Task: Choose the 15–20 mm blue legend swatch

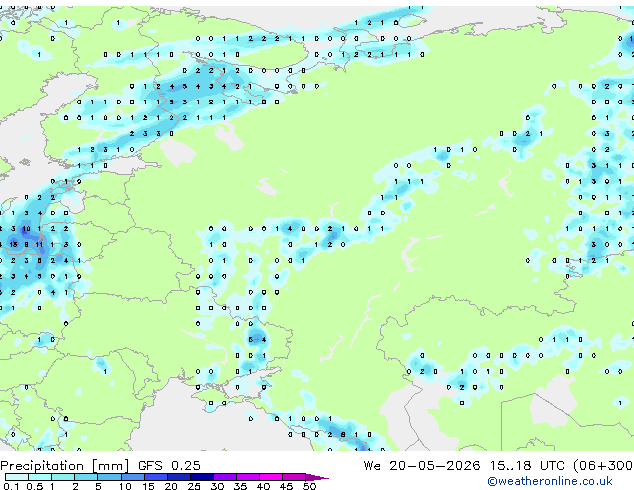Action: [x=155, y=477]
